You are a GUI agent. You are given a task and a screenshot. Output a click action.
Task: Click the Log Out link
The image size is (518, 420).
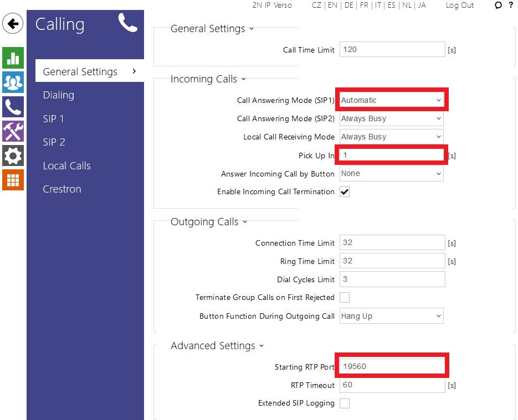460,6
